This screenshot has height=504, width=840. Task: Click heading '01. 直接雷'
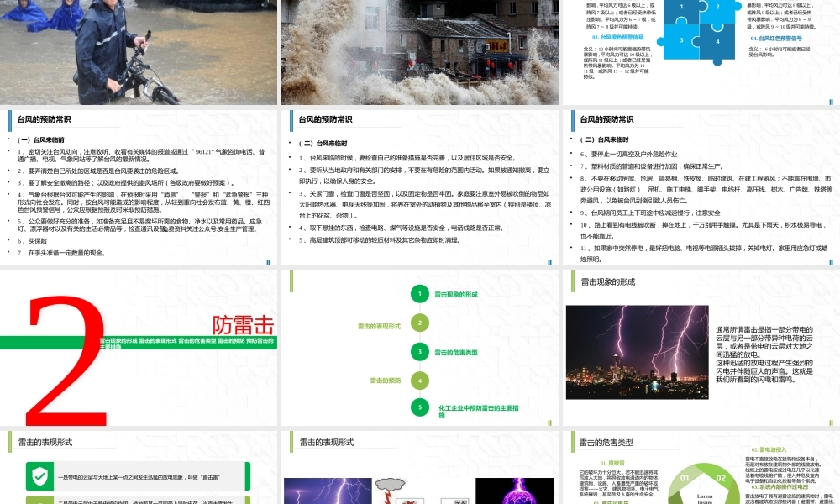[x=612, y=463]
